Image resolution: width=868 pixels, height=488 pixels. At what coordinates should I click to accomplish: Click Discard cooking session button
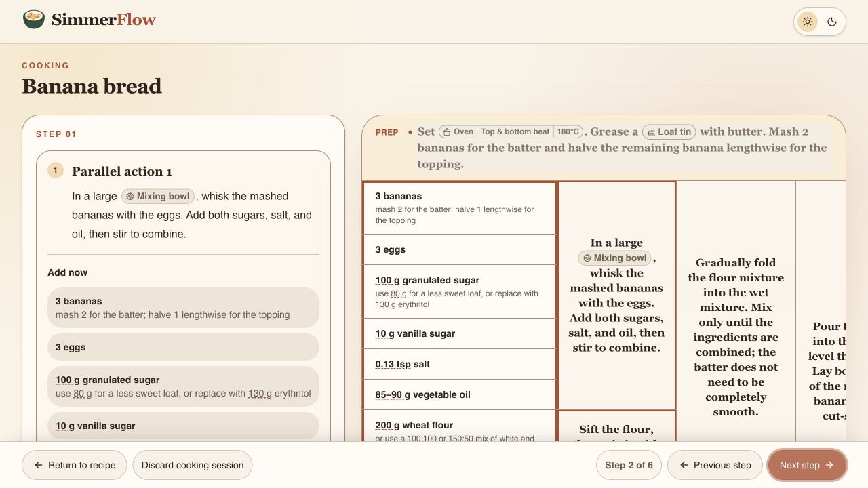click(x=193, y=465)
